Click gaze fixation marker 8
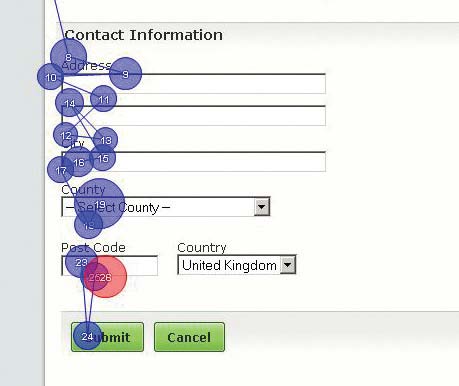 coord(68,57)
